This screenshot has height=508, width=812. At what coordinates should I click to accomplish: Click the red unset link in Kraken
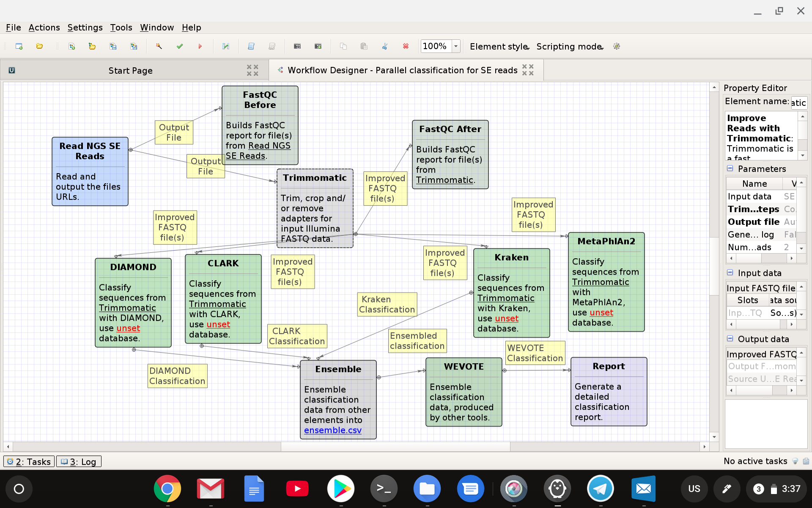pyautogui.click(x=507, y=318)
